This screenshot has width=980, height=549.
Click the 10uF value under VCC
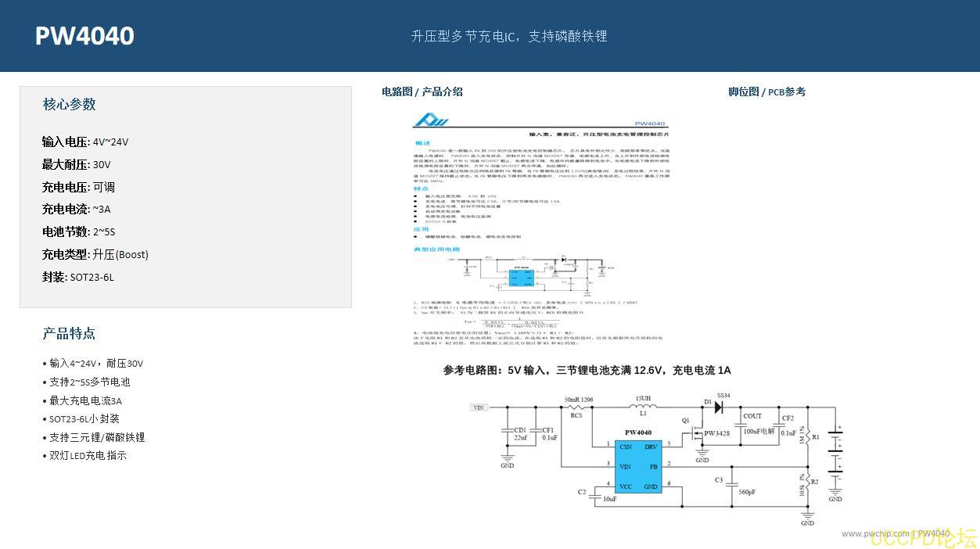point(609,499)
